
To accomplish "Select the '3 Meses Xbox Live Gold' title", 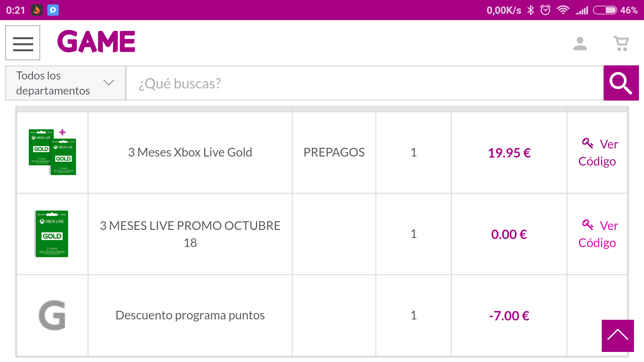I will pyautogui.click(x=190, y=152).
